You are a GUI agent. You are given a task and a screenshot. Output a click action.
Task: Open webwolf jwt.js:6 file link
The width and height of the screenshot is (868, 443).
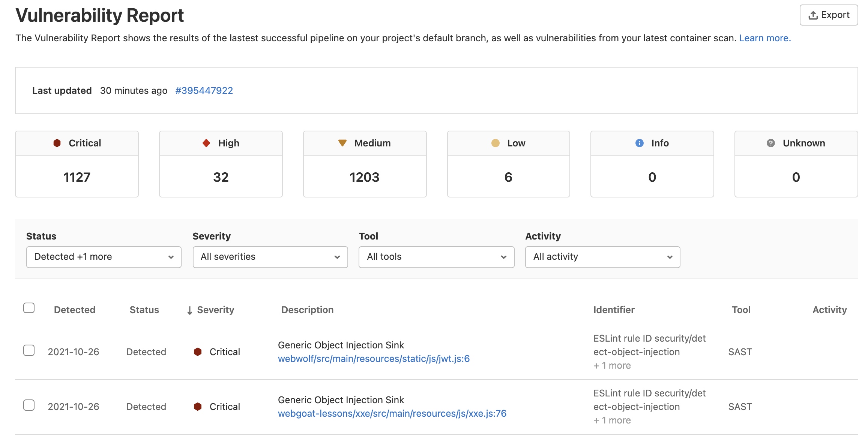[374, 359]
